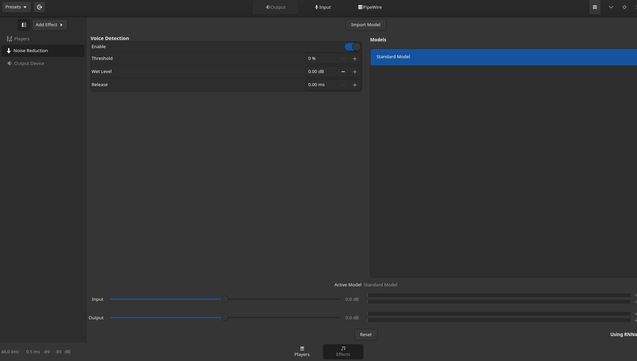Click the Input slider 0.0 dB value
Image resolution: width=637 pixels, height=361 pixels.
(352, 299)
